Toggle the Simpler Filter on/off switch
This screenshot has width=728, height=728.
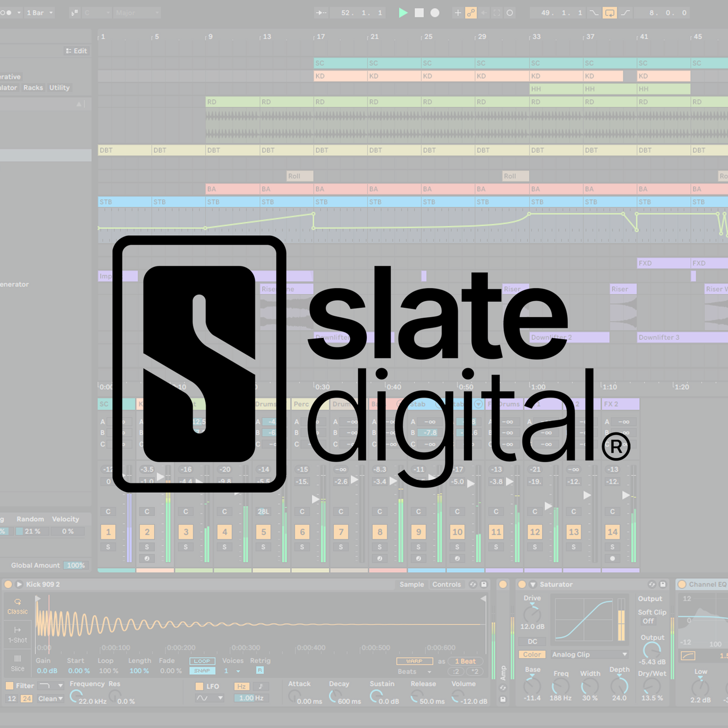pyautogui.click(x=9, y=686)
